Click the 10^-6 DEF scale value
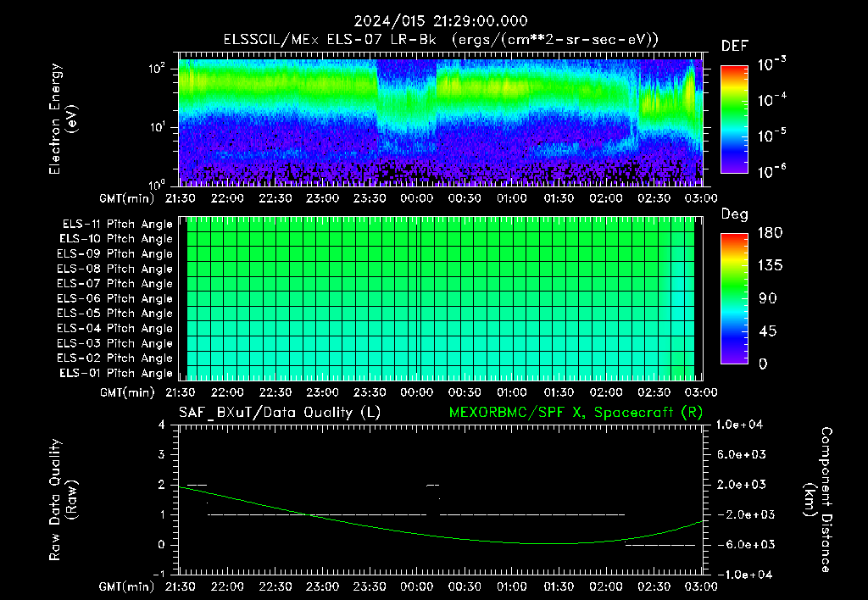 pos(771,171)
